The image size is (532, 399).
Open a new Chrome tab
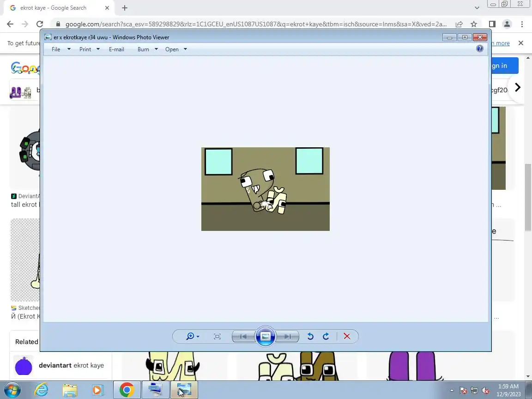[125, 8]
